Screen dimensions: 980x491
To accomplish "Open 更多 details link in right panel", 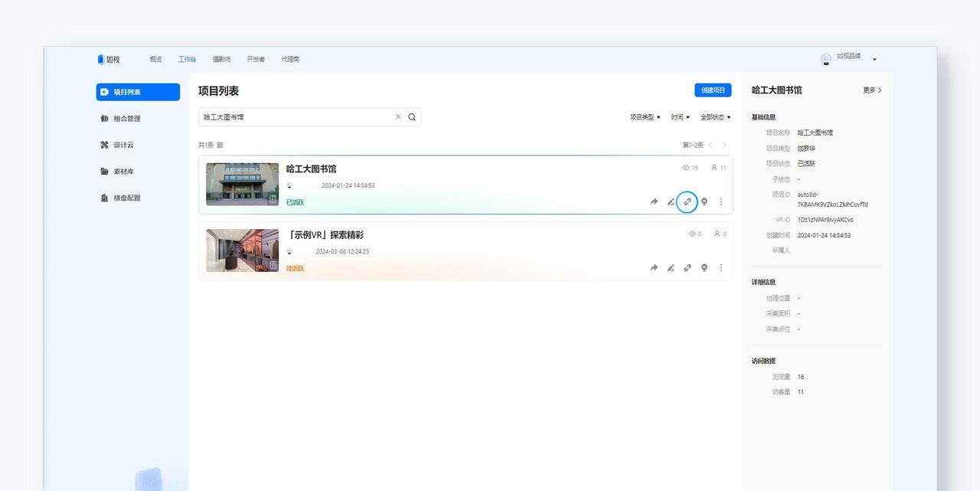I will [871, 90].
